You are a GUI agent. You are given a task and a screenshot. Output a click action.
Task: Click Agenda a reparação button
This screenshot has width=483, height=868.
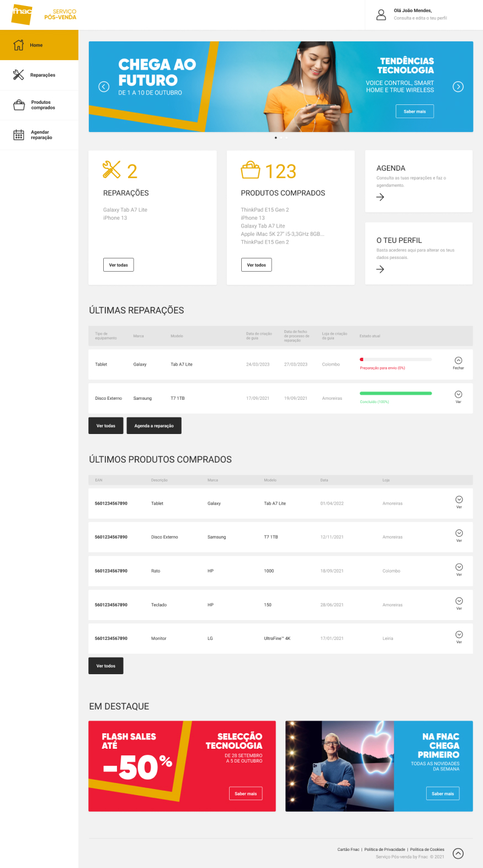(154, 426)
